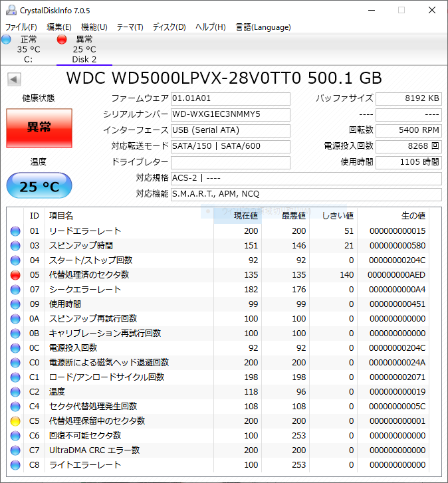Open the ディスク(D) menu
Viewport: 448px width, 483px height.
click(169, 27)
